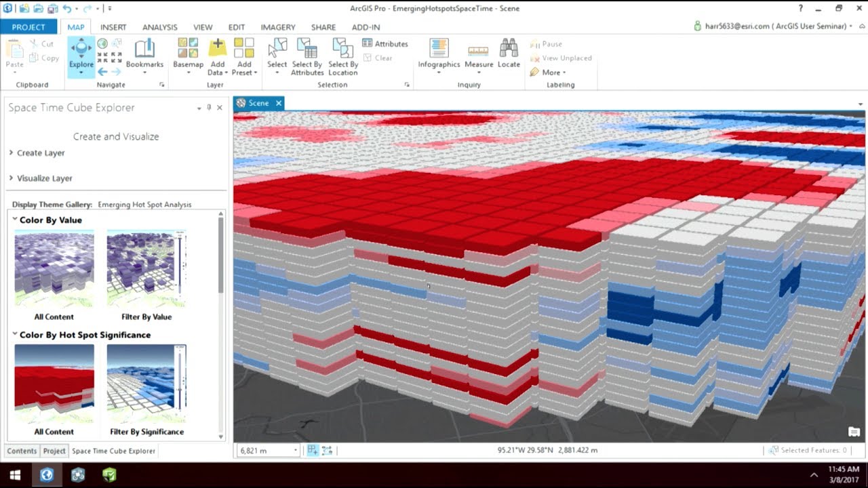
Task: Open Select By Attributes
Action: point(307,56)
